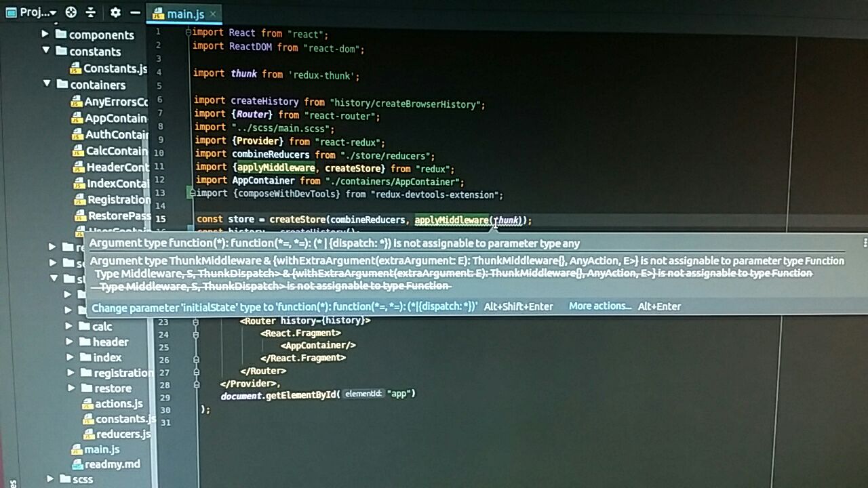Screen dimensions: 868x488
Task: Expand the index folder arrow
Action: pyautogui.click(x=70, y=357)
